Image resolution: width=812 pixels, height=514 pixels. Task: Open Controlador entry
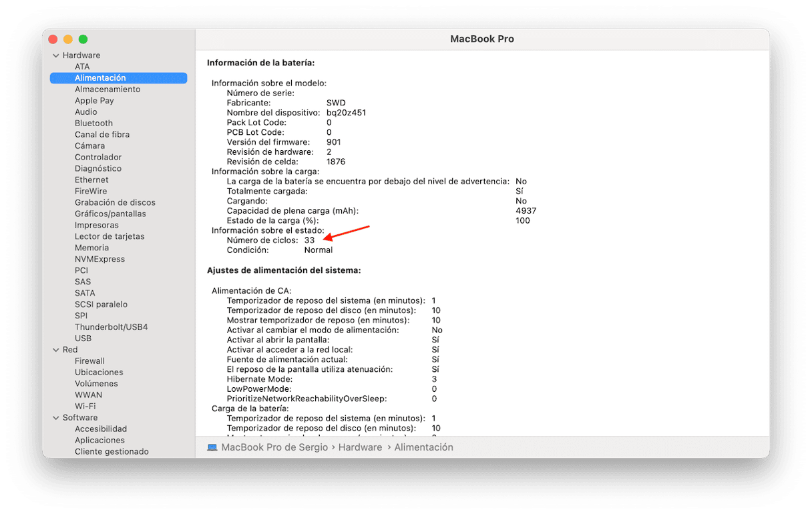click(x=98, y=158)
